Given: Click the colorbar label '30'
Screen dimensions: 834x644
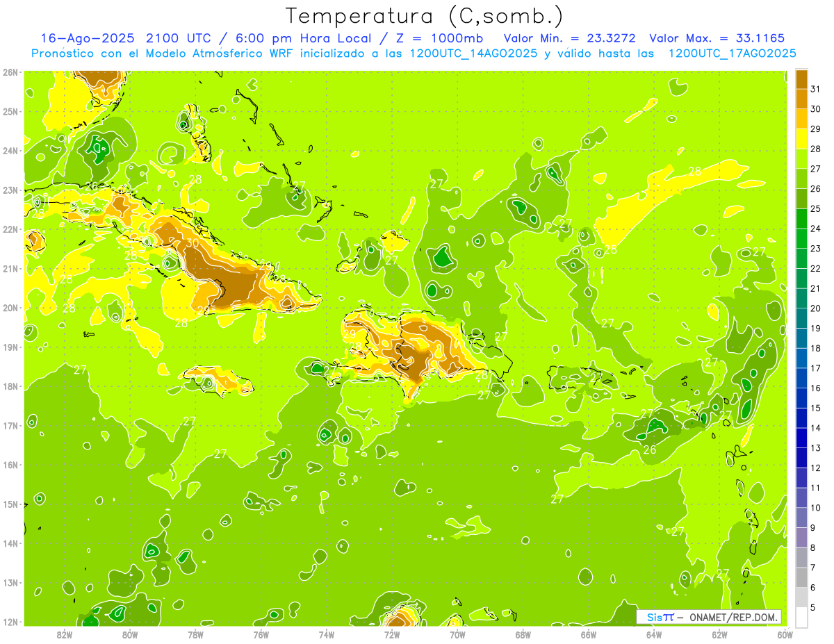Looking at the screenshot, I should [x=816, y=109].
